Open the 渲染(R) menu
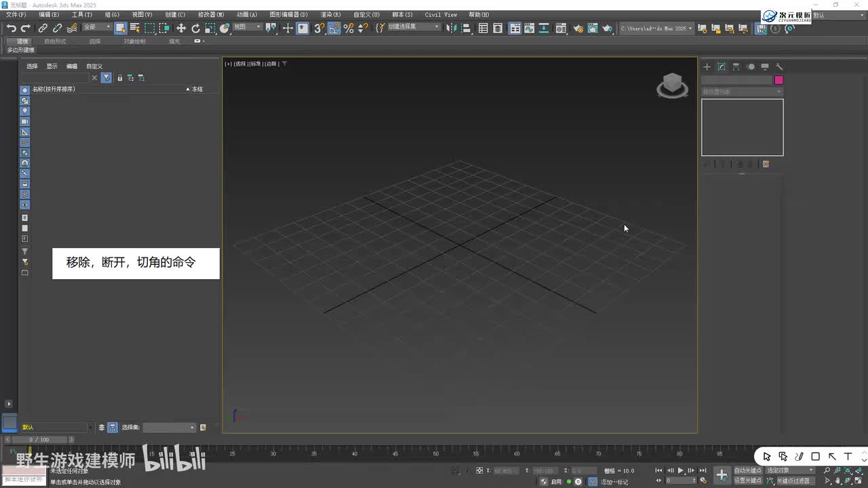Screen dimensions: 868x488 (331, 15)
